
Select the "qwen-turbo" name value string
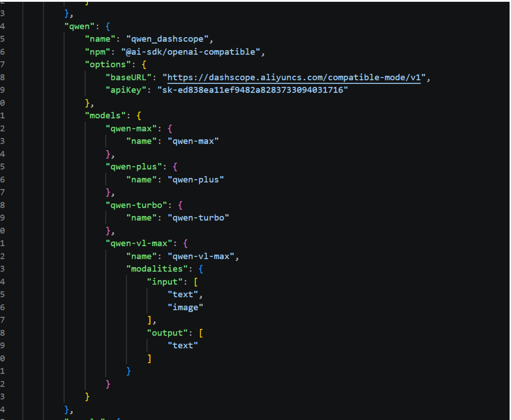click(198, 218)
